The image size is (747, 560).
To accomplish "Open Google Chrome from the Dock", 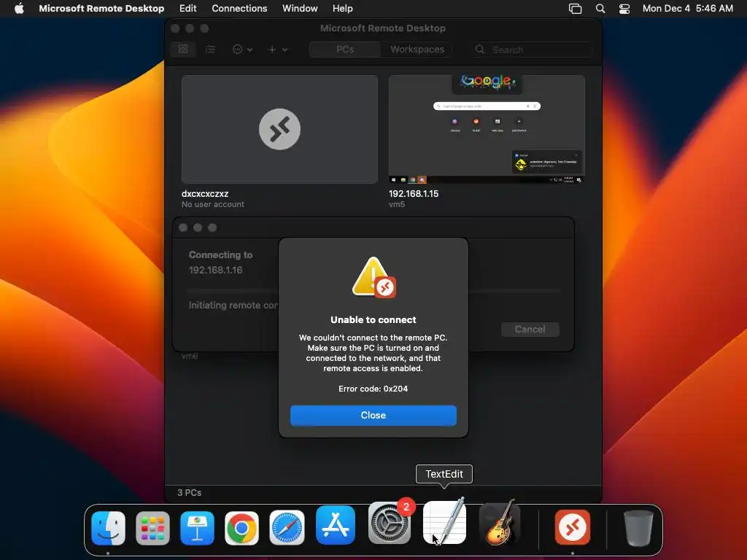I will pyautogui.click(x=241, y=528).
